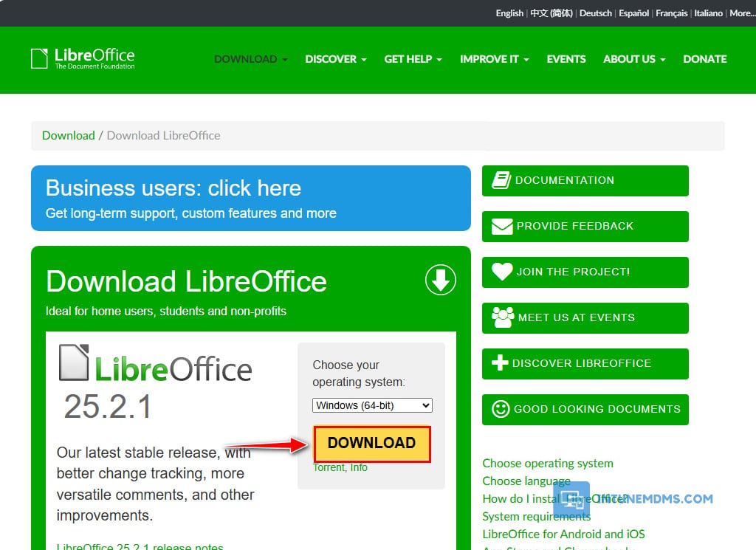Screen dimensions: 756x550
Task: Open the Choose language link
Action: [x=526, y=481]
